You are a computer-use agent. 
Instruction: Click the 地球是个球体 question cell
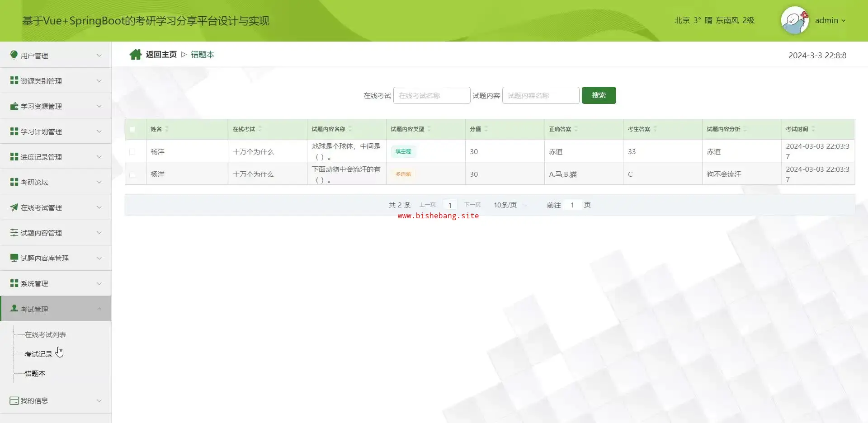point(346,151)
